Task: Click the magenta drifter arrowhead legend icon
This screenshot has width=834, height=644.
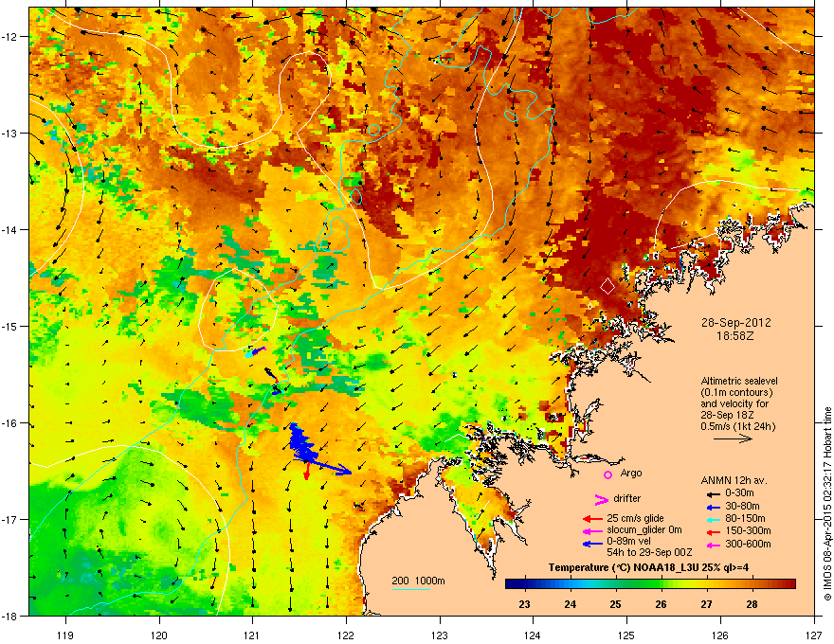Action: tap(601, 499)
